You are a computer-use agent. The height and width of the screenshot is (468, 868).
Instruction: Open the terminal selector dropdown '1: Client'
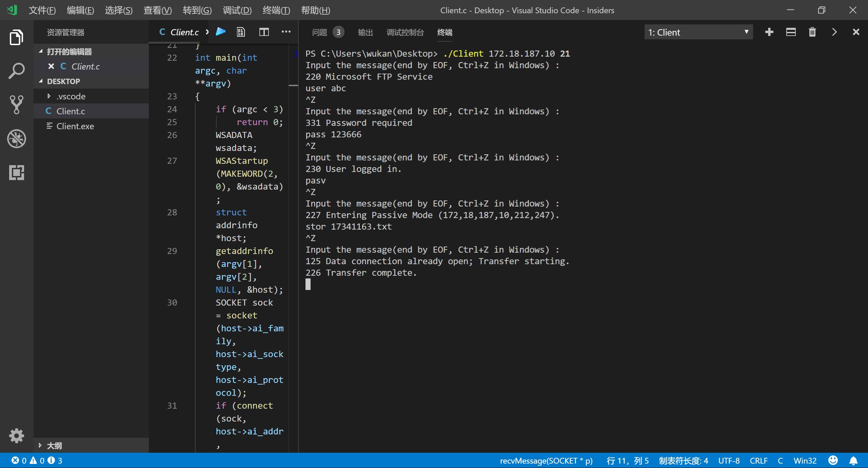pos(698,32)
